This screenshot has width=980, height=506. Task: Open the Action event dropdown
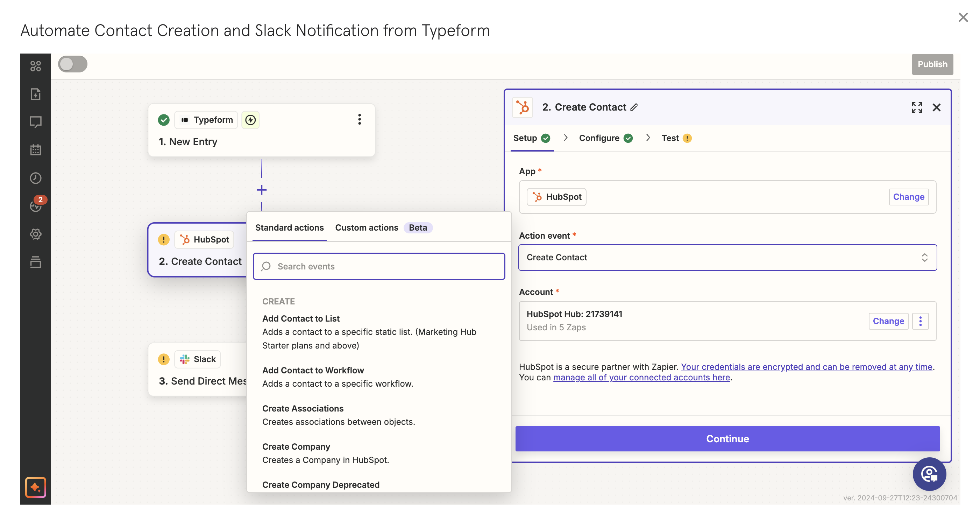pyautogui.click(x=727, y=258)
